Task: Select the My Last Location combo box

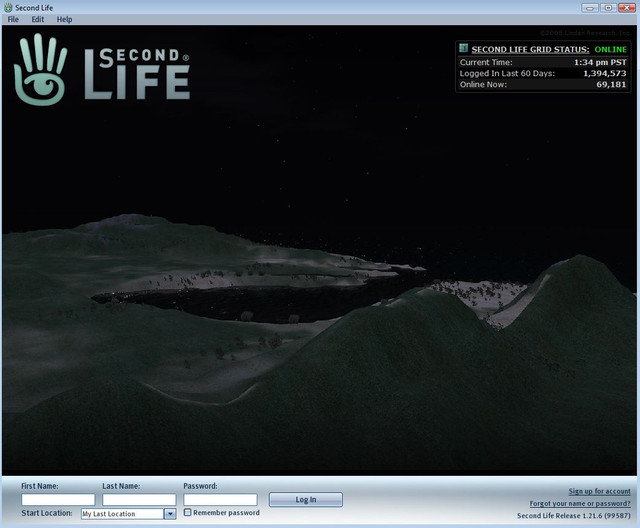Action: pos(129,514)
